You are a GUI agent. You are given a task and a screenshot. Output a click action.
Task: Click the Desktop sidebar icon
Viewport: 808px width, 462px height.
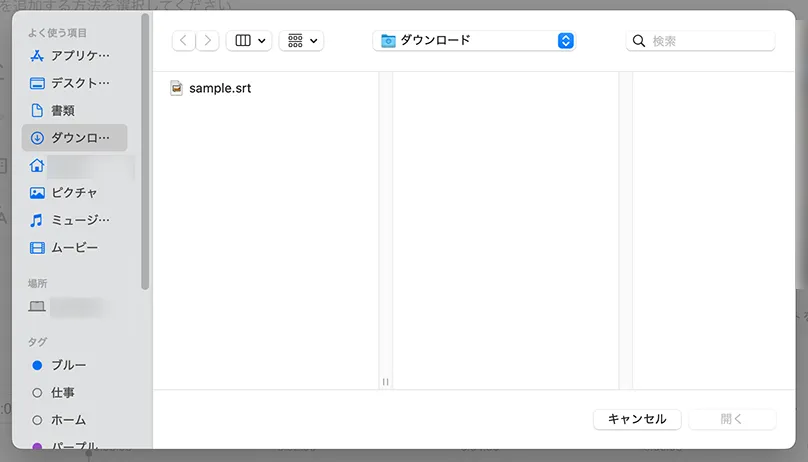pyautogui.click(x=37, y=83)
